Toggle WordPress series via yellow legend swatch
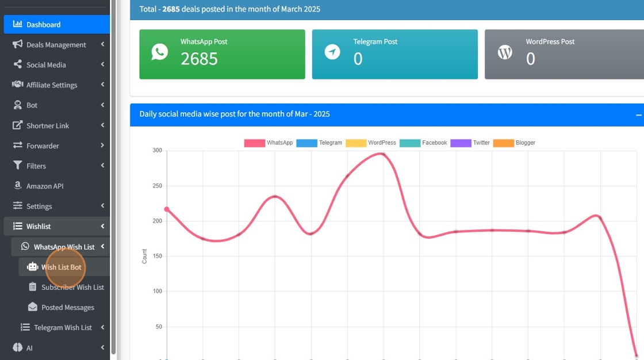The width and height of the screenshot is (644, 360). (356, 143)
